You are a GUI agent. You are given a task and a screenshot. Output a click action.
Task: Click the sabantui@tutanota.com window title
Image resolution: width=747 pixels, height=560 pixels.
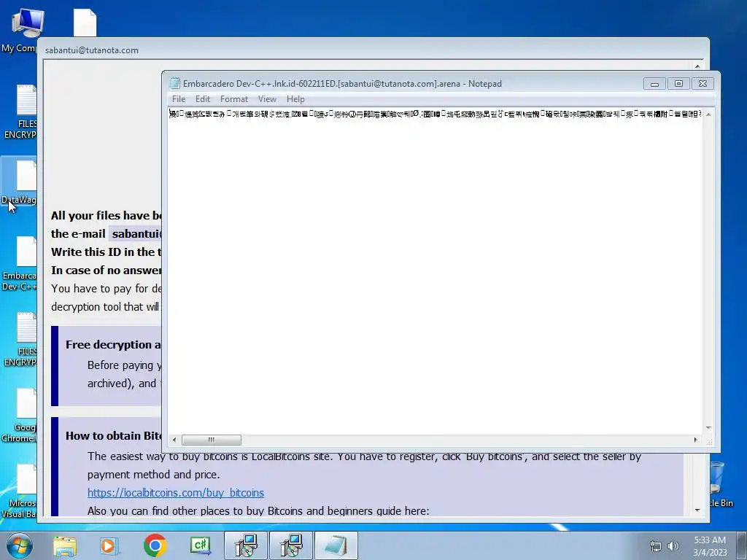pos(91,50)
